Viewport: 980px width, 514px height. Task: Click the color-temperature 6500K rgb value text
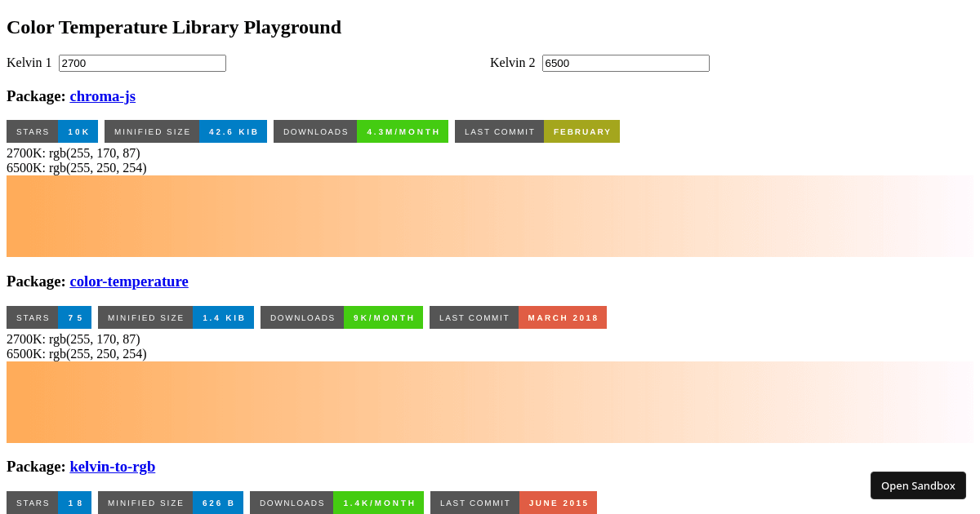[77, 354]
